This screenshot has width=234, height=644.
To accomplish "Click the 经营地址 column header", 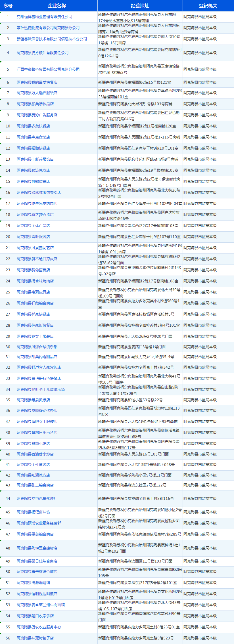I will point(140,6).
